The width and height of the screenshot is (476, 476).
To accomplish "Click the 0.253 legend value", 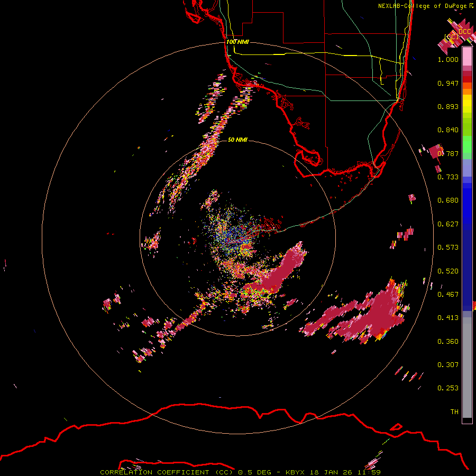I will coord(448,388).
